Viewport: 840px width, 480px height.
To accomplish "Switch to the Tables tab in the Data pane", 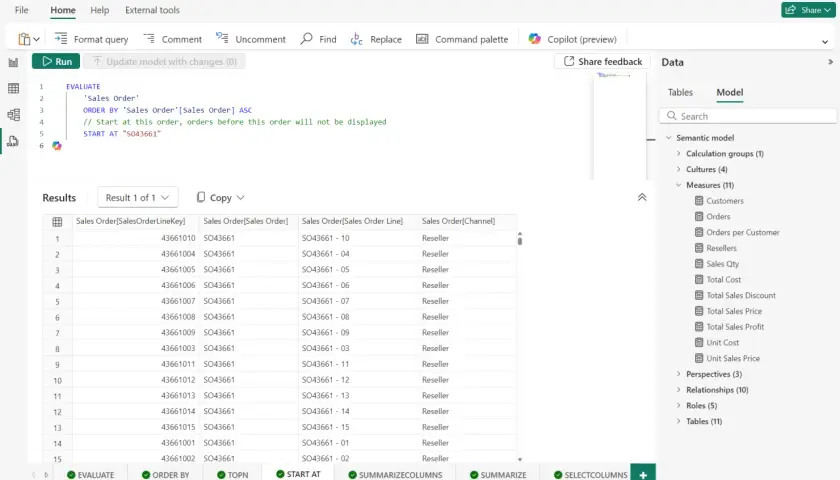I will pyautogui.click(x=680, y=92).
